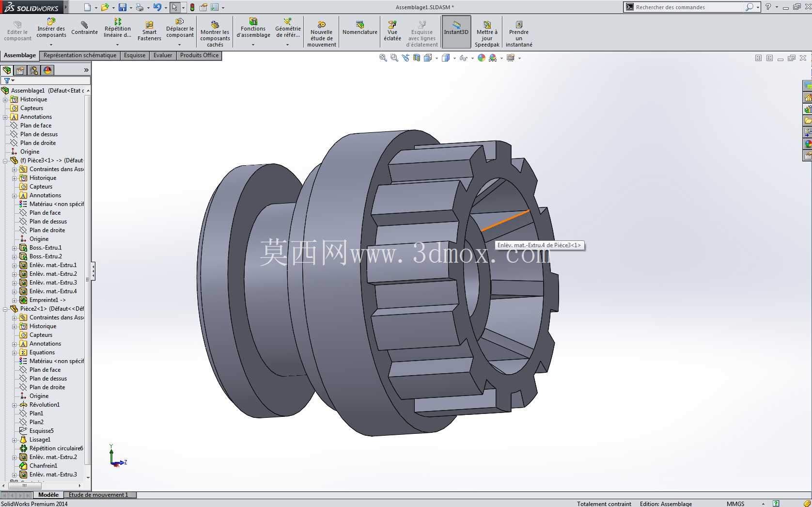
Task: Expand the panel tabs chevron
Action: click(x=86, y=70)
